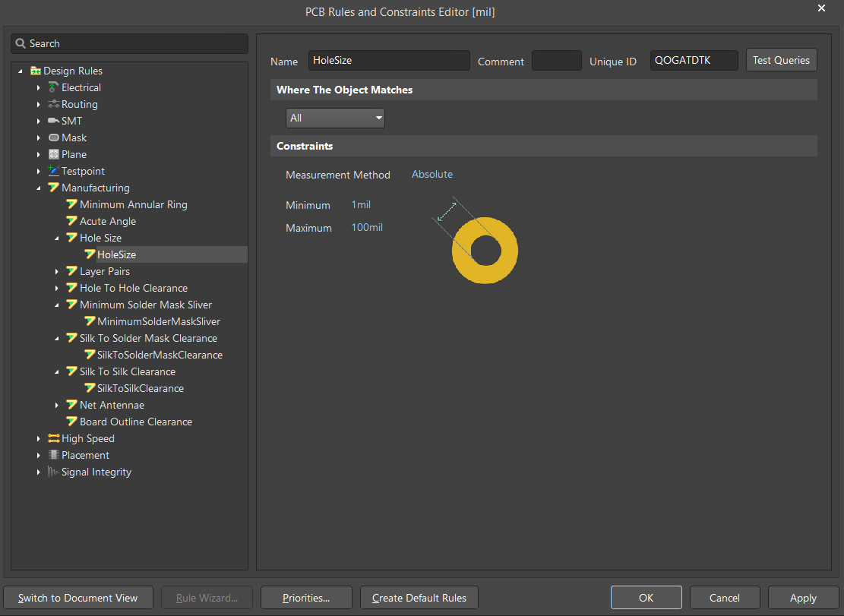
Task: Click the Manufacturing category icon
Action: point(53,188)
